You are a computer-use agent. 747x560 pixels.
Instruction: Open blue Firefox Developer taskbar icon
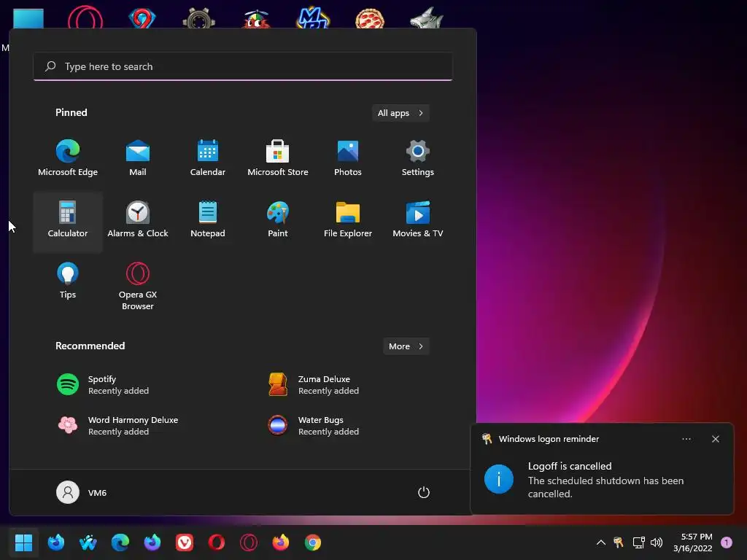pyautogui.click(x=55, y=542)
